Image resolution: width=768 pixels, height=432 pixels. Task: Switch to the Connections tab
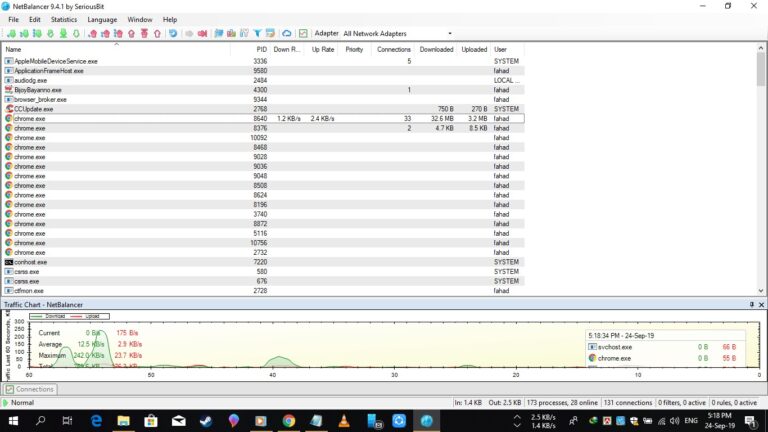coord(30,389)
